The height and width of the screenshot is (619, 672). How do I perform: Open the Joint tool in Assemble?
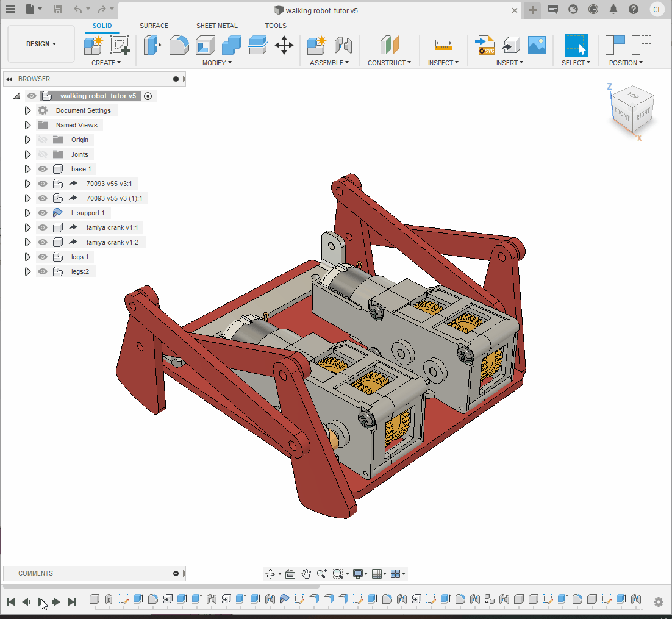point(343,45)
